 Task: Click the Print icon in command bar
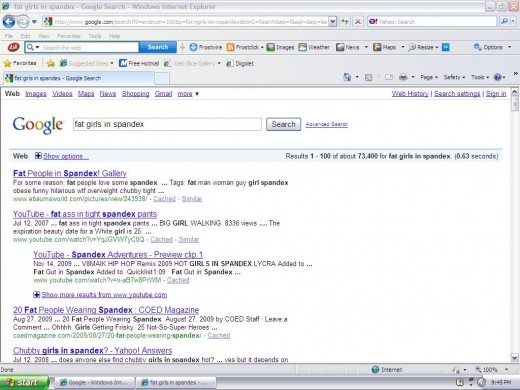[403, 77]
